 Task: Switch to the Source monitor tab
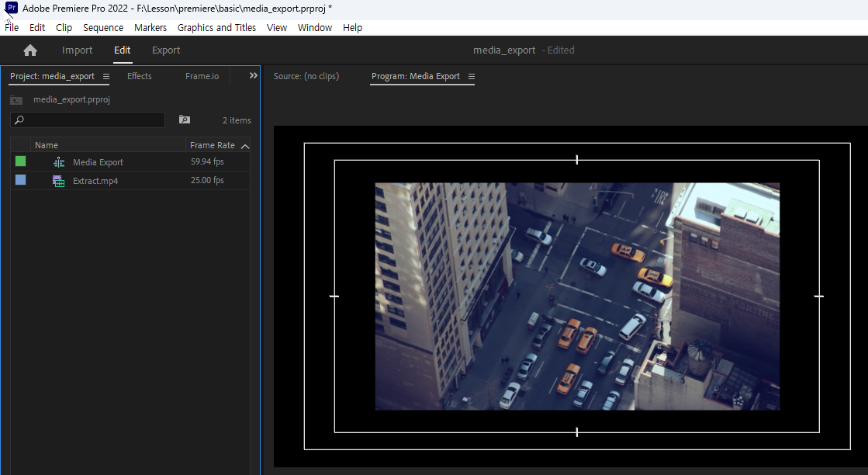click(x=306, y=76)
